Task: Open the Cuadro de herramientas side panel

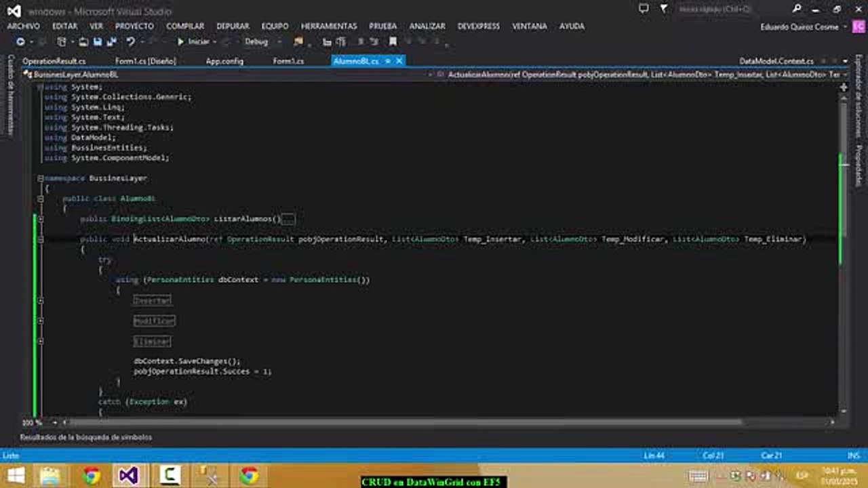Action: click(x=11, y=96)
